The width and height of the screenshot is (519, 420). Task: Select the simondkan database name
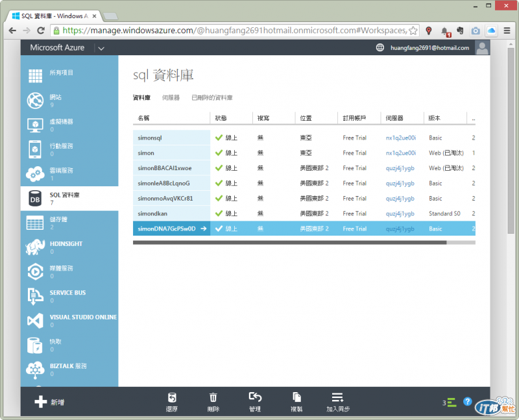[x=152, y=214]
